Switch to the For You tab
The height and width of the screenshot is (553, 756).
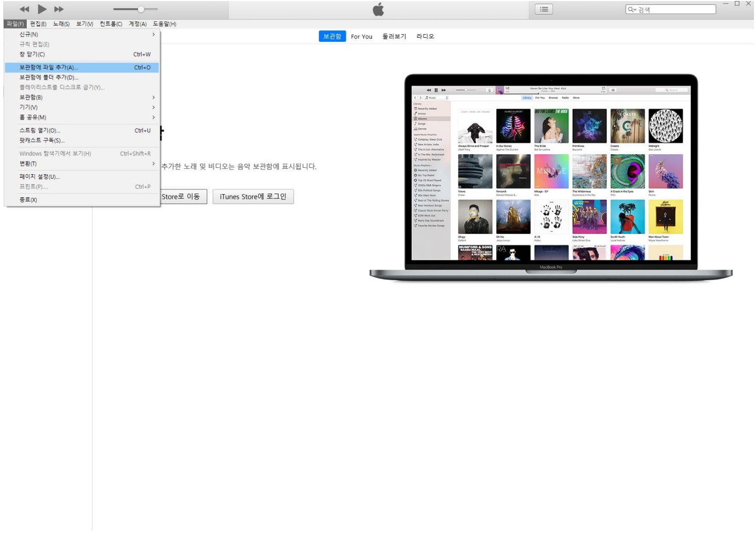361,37
